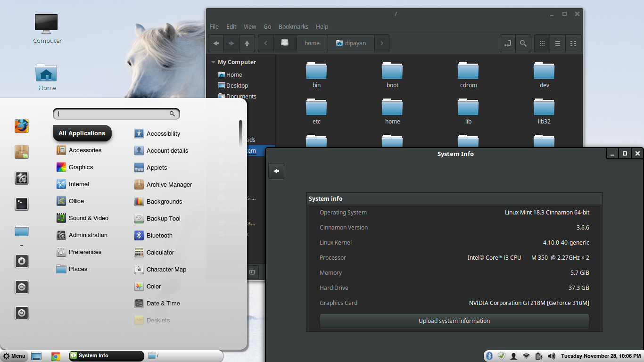This screenshot has height=362, width=644.
Task: Go forward in the file manager toolbar
Action: pyautogui.click(x=231, y=43)
